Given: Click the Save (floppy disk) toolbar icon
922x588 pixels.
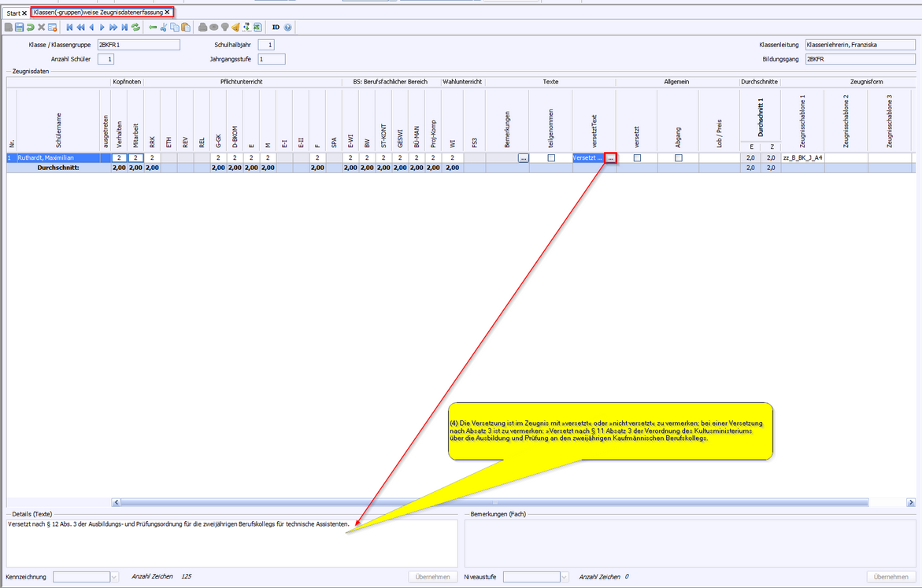Looking at the screenshot, I should point(20,28).
